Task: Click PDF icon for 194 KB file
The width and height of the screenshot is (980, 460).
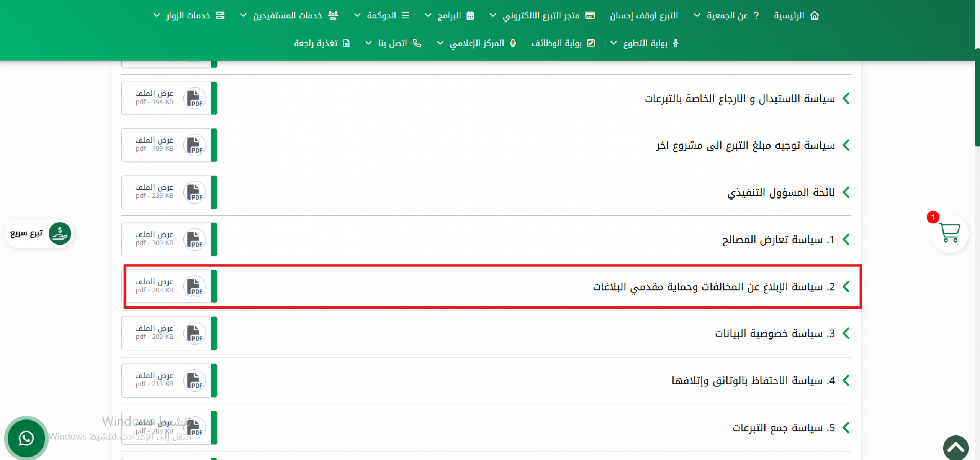Action: (x=195, y=99)
